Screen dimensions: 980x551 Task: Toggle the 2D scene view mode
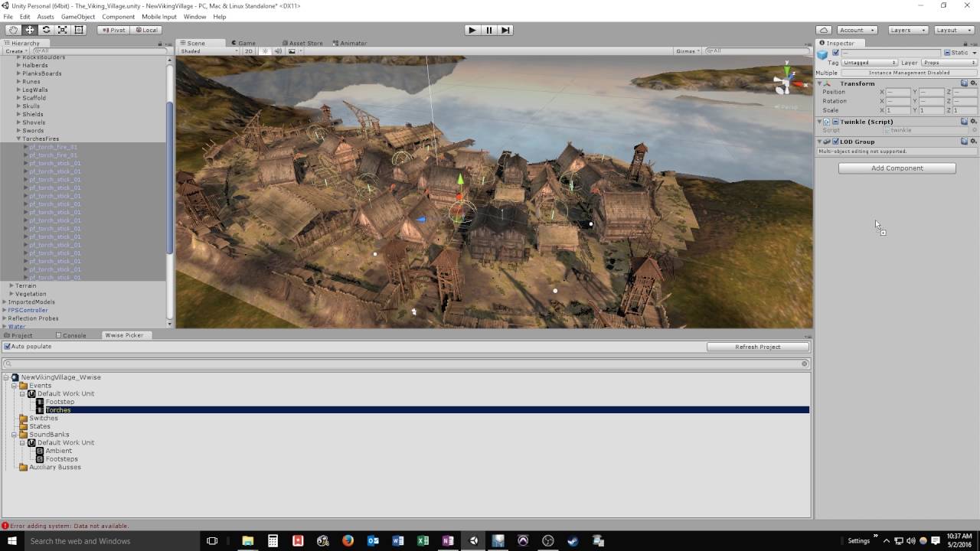tap(249, 51)
